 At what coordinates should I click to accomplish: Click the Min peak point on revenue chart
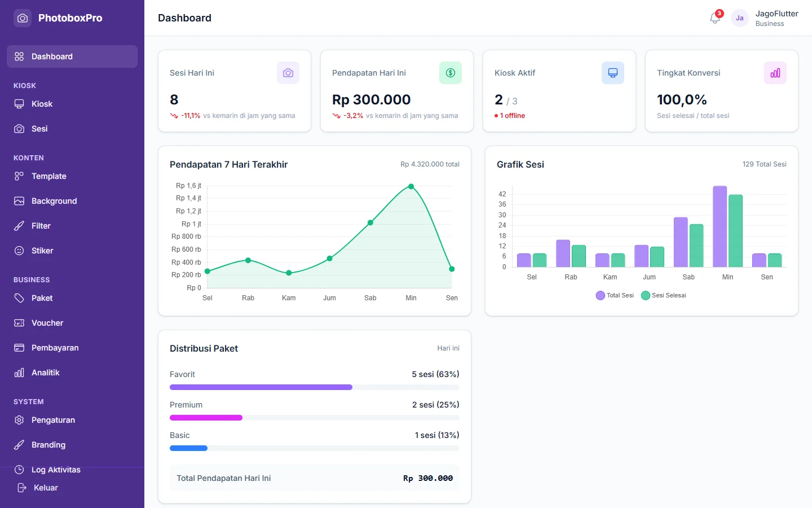tap(411, 186)
